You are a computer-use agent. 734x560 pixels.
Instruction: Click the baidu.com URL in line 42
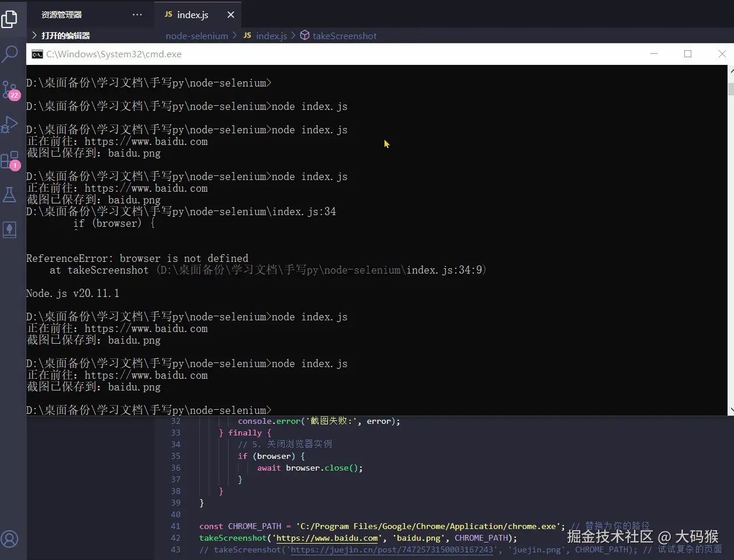(327, 538)
